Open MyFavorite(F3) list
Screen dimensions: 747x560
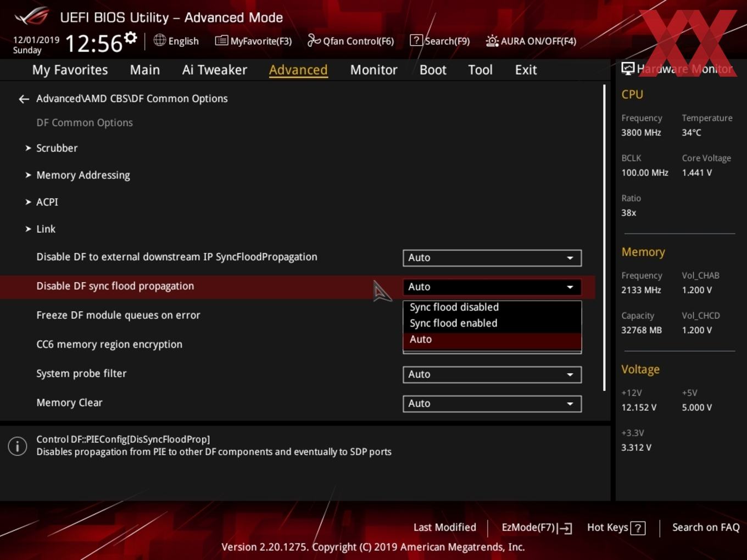[253, 41]
